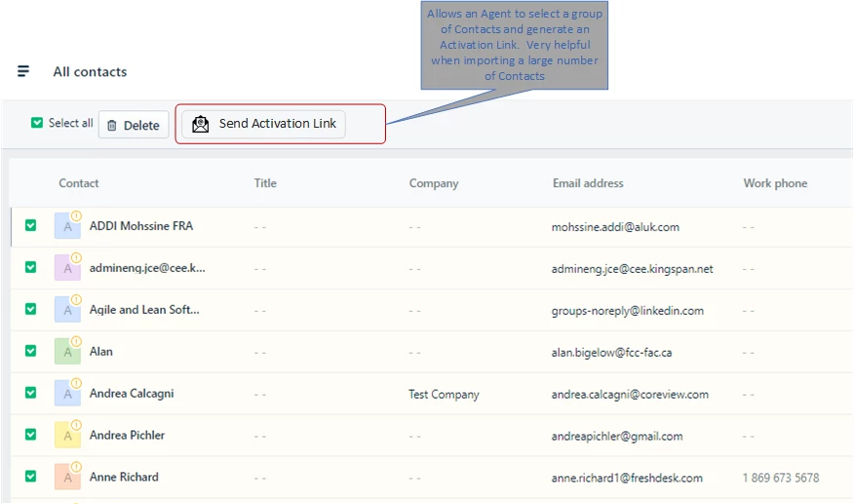Click the purple avatar for admineng.jce contact
This screenshot has width=854, height=504.
point(67,268)
